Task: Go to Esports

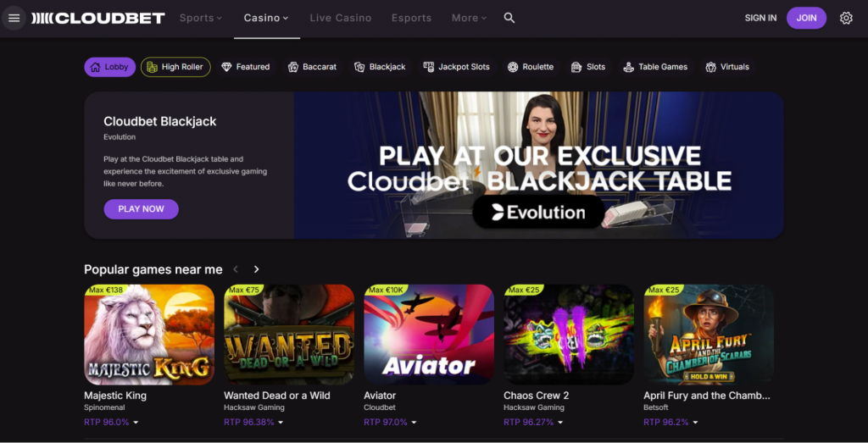Action: pos(411,18)
